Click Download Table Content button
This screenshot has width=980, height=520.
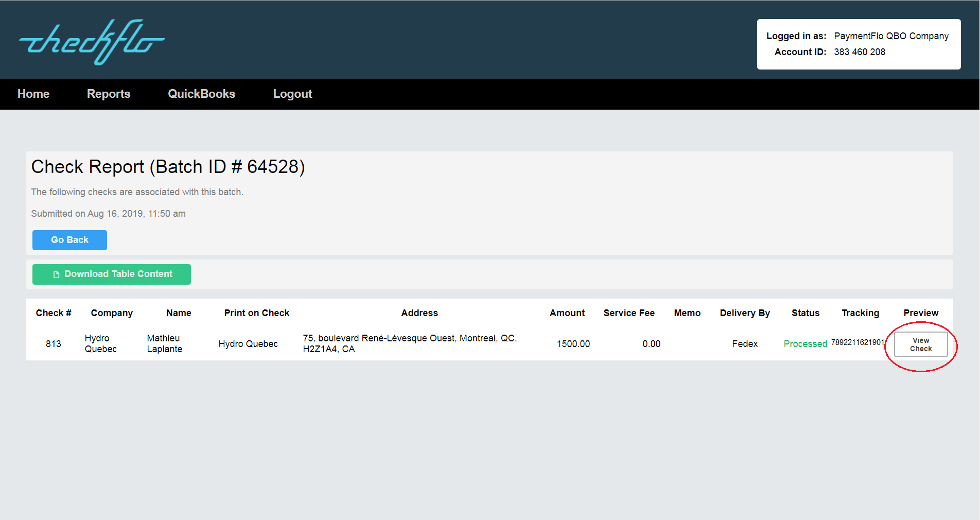(112, 274)
